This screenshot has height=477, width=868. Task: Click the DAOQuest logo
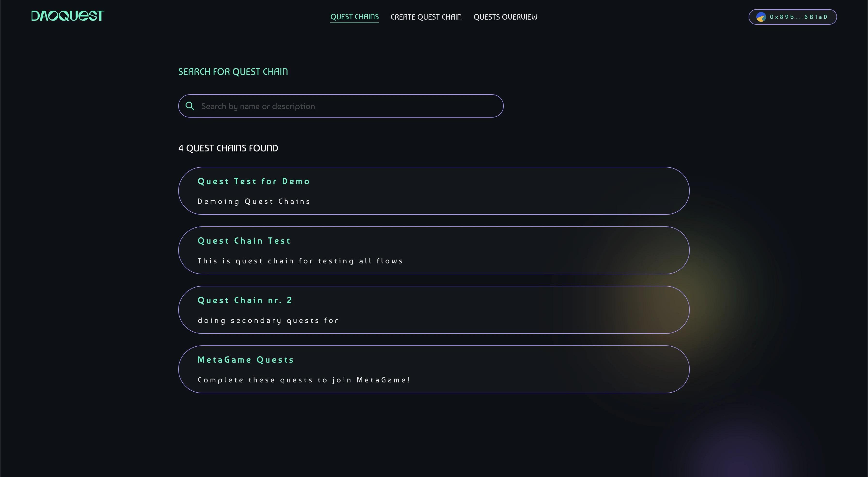coord(67,16)
